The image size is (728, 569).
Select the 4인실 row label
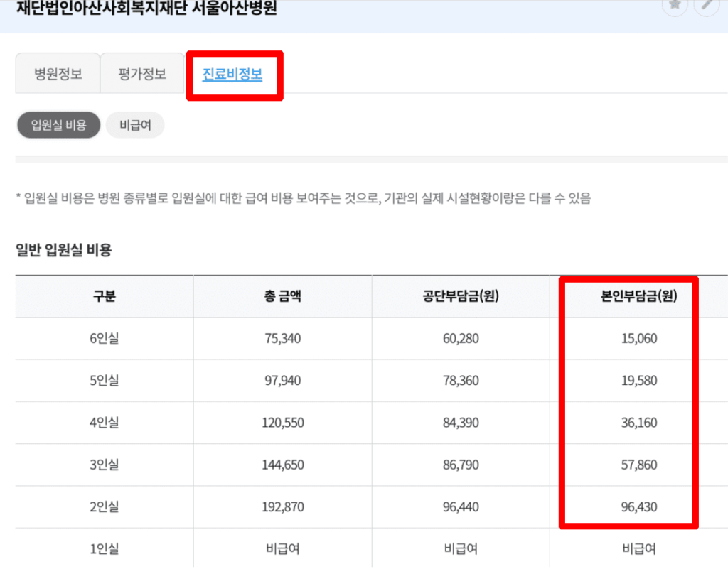pyautogui.click(x=105, y=423)
